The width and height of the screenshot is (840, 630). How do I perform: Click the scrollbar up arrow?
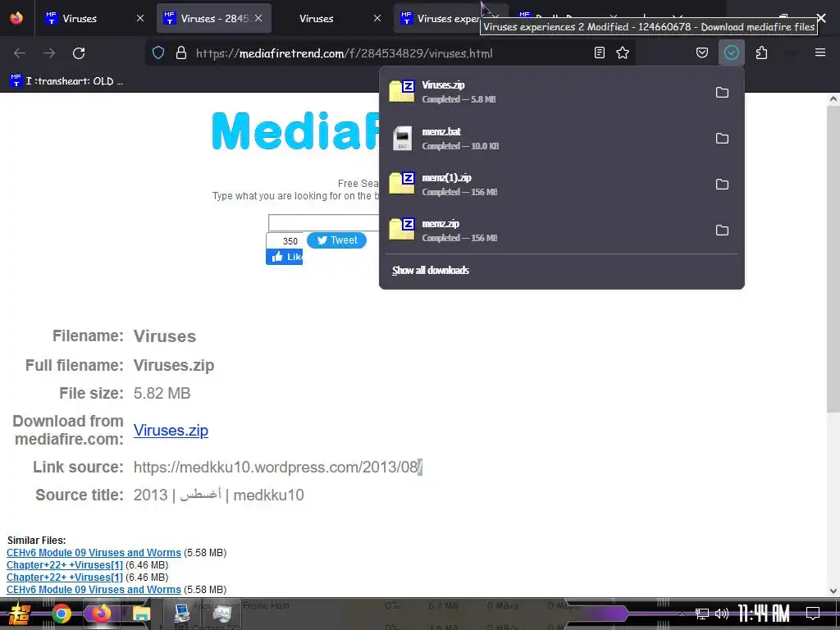click(x=833, y=99)
